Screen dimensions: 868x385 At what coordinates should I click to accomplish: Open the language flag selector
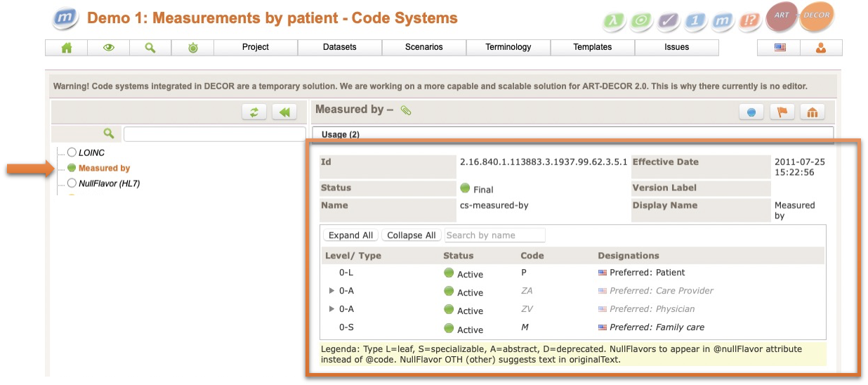780,47
